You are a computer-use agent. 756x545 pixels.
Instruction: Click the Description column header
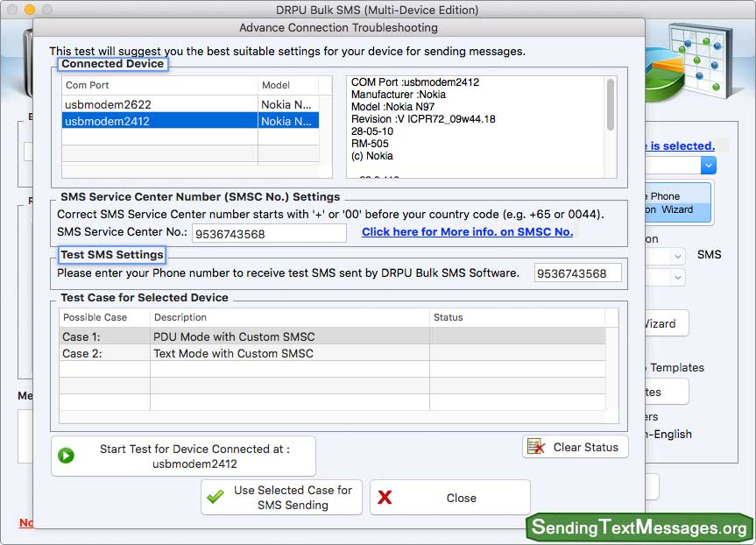coord(290,317)
